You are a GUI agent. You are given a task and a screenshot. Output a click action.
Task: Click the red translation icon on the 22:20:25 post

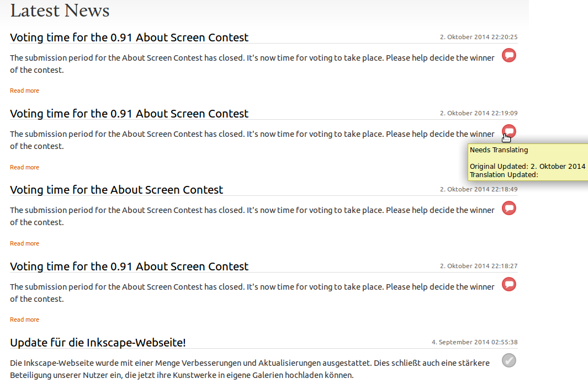(x=509, y=55)
